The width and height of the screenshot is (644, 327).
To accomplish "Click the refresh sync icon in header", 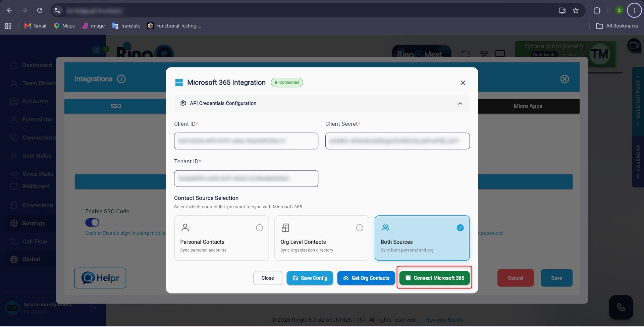I will pos(466,54).
